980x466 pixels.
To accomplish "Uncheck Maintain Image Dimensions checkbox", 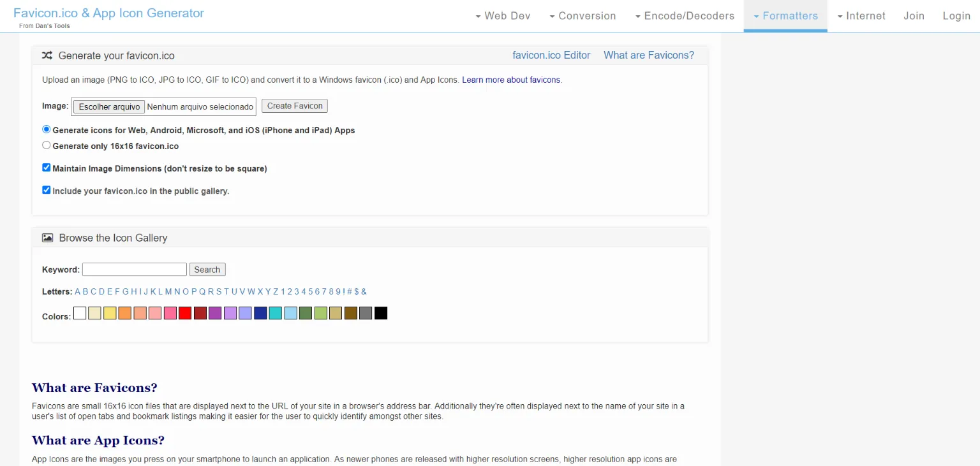I will (46, 168).
